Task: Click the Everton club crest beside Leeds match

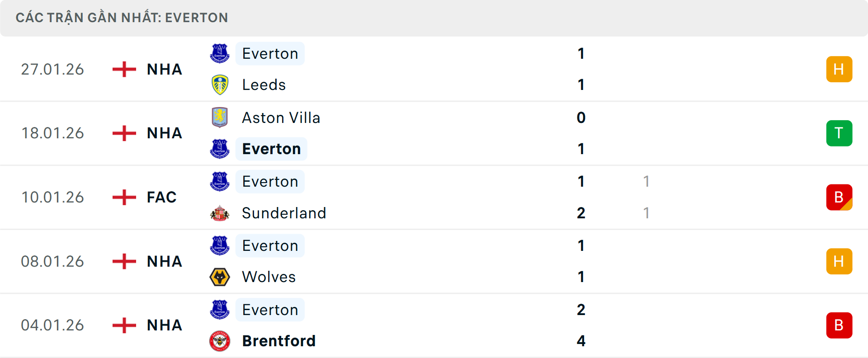Action: point(220,53)
